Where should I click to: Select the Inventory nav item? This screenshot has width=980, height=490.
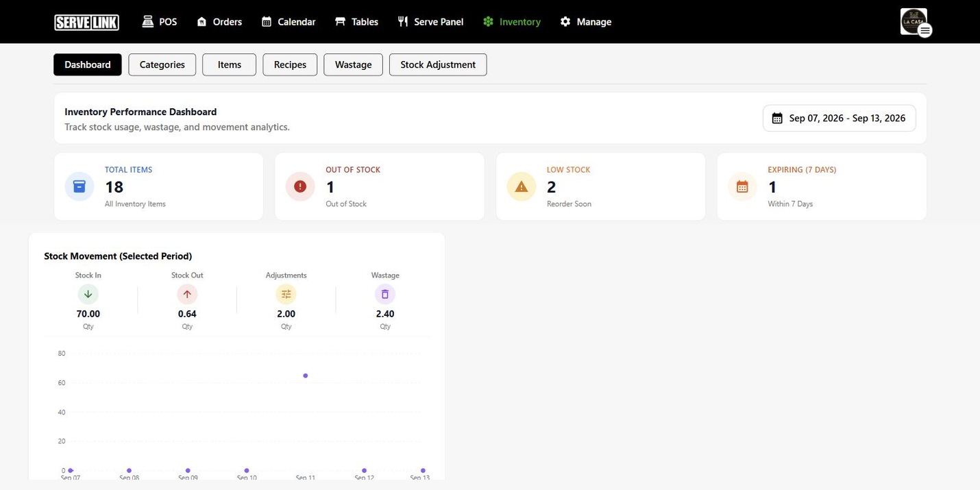point(512,22)
